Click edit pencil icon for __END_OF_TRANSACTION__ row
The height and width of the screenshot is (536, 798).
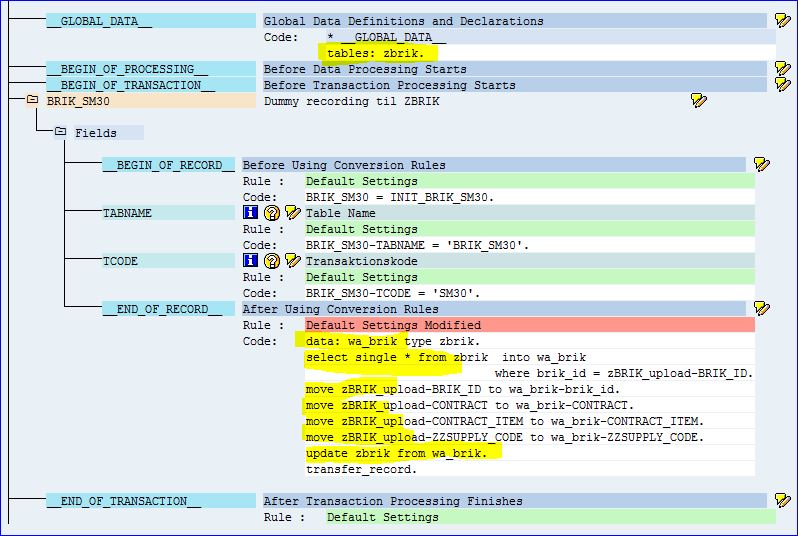(782, 500)
